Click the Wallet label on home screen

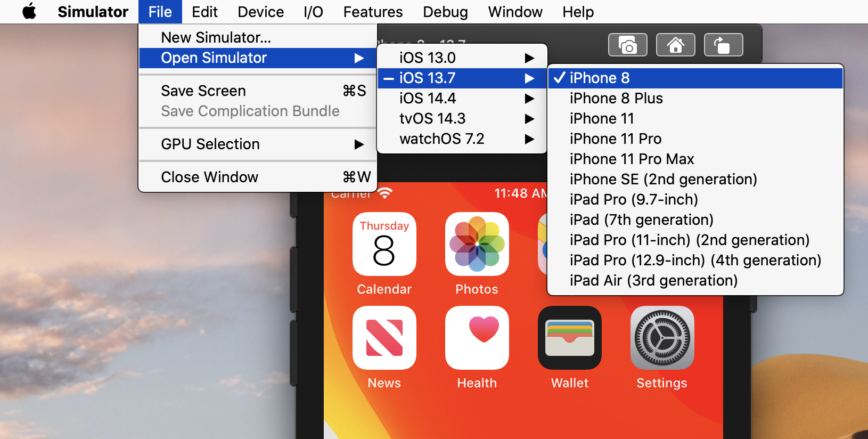click(570, 383)
